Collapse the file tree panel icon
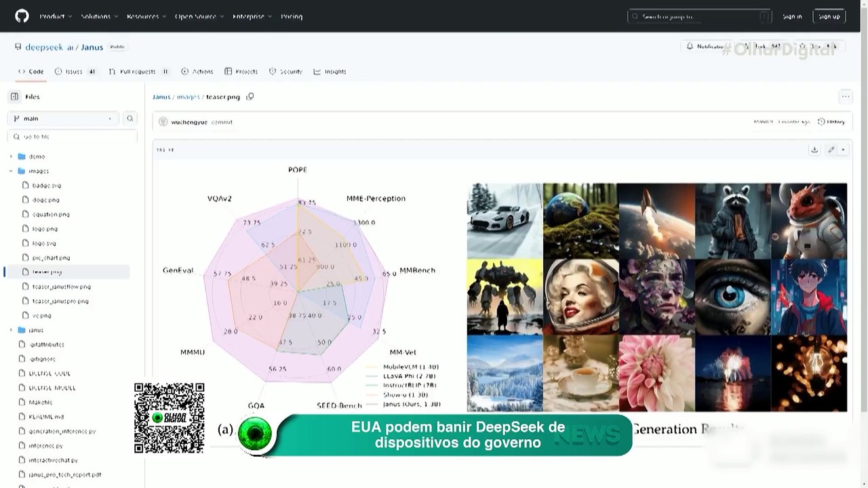Viewport: 868px width, 488px height. pyautogui.click(x=14, y=97)
